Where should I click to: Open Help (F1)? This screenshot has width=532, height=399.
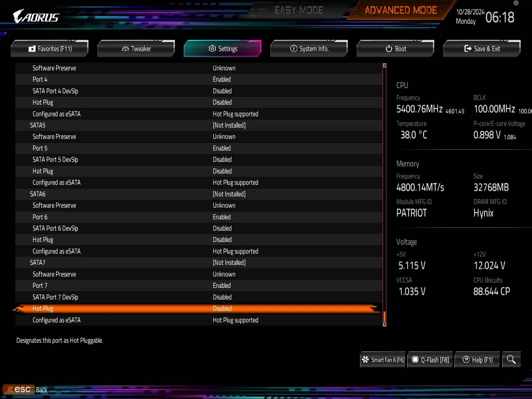click(x=477, y=359)
